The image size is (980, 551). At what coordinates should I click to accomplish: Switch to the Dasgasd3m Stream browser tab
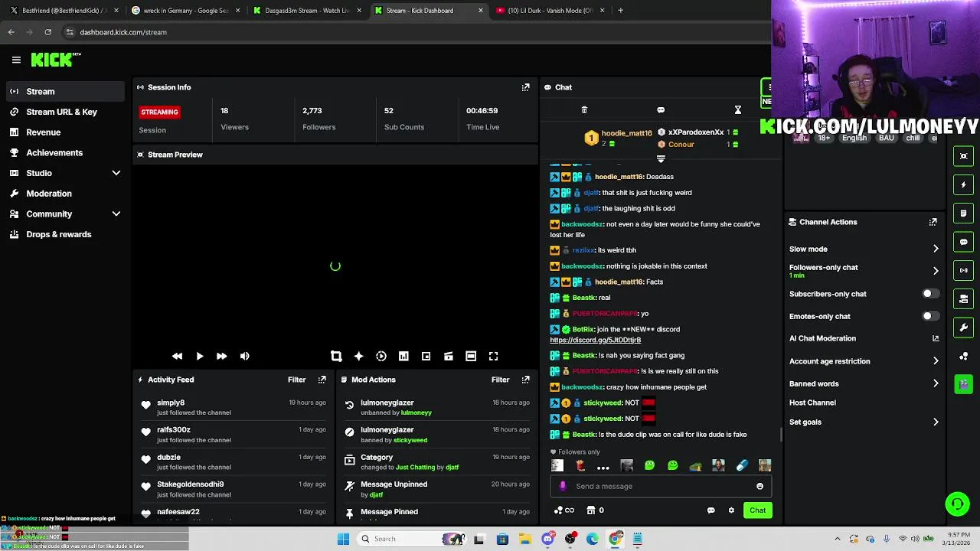coord(308,11)
